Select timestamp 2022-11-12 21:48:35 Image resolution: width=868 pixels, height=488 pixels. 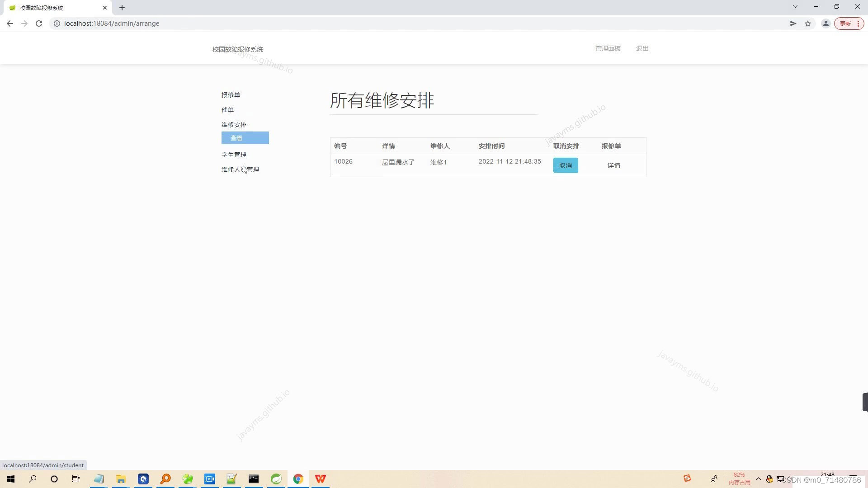(509, 161)
